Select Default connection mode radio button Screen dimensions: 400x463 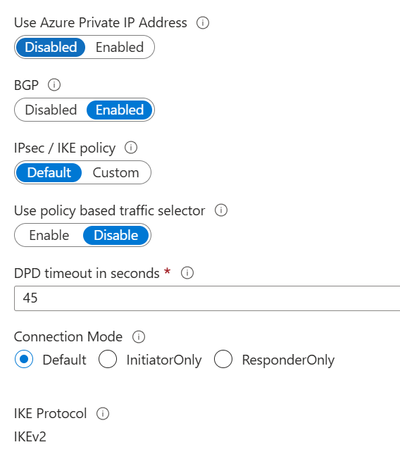(x=24, y=359)
